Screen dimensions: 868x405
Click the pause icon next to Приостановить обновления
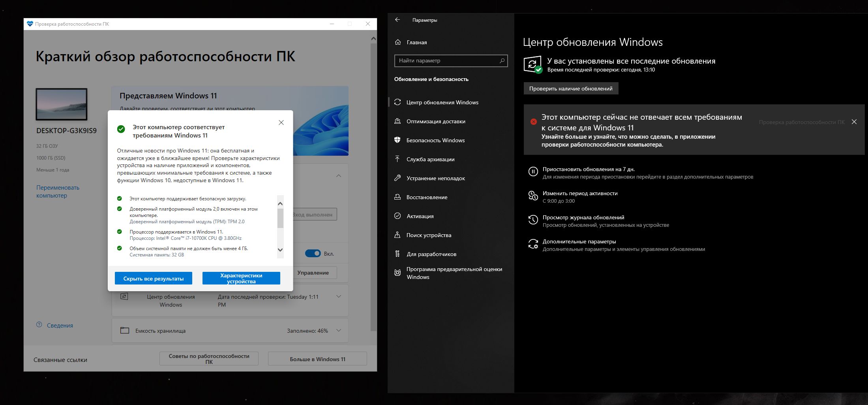click(x=533, y=171)
